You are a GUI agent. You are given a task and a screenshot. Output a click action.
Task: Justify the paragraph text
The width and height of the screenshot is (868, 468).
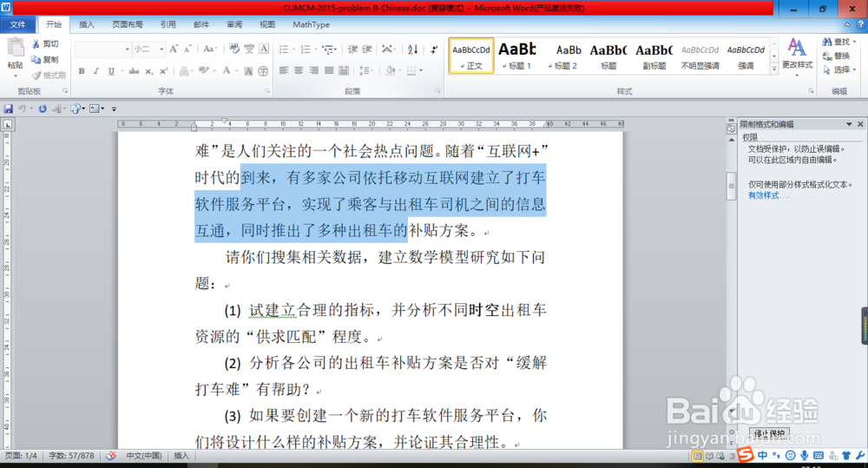point(329,70)
